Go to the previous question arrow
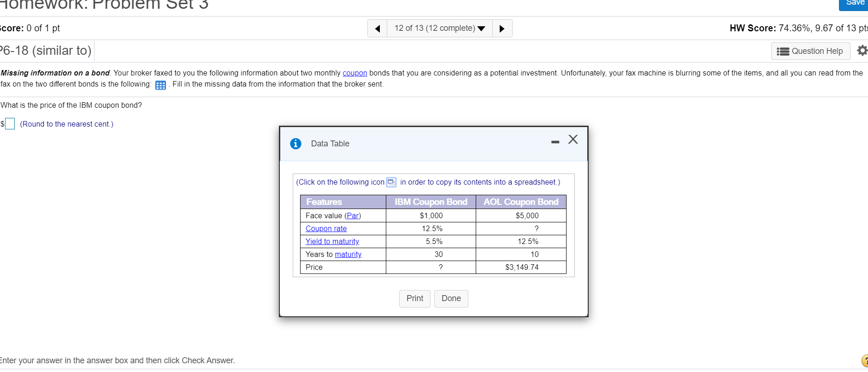Screen dimensions: 868x372 (x=378, y=29)
